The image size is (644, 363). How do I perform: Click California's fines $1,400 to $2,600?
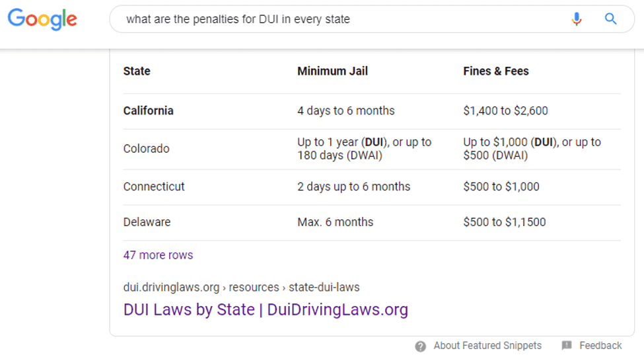click(505, 111)
